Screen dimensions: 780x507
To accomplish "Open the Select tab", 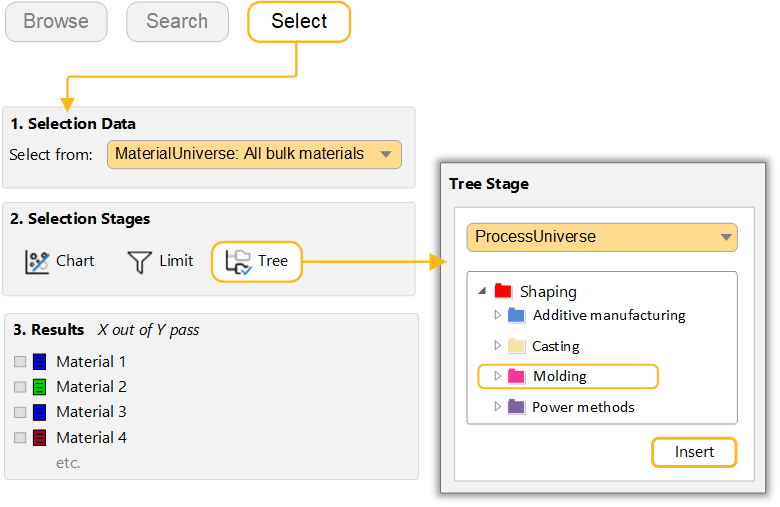I will [299, 21].
